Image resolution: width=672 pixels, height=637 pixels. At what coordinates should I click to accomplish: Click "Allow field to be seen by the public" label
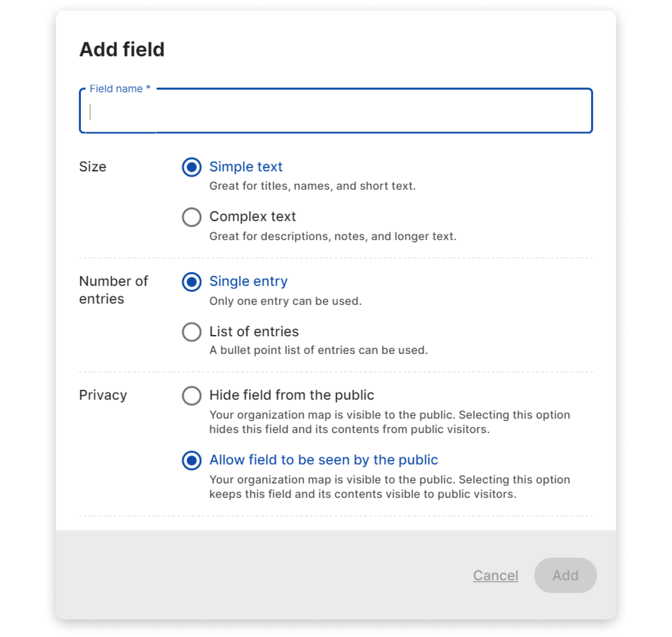tap(324, 460)
